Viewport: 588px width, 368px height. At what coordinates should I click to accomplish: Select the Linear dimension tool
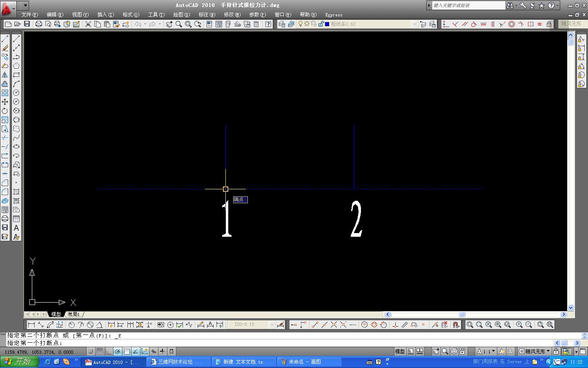tap(31, 325)
